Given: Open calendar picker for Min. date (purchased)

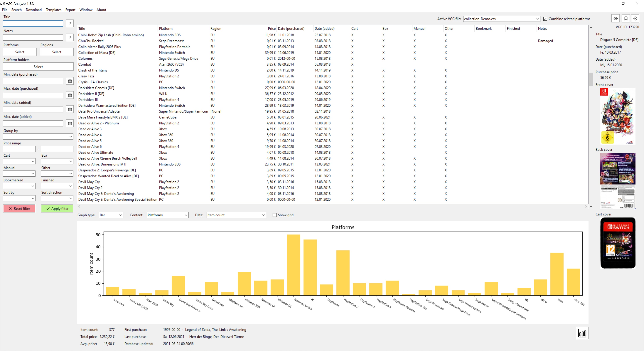Looking at the screenshot, I should pyautogui.click(x=70, y=81).
